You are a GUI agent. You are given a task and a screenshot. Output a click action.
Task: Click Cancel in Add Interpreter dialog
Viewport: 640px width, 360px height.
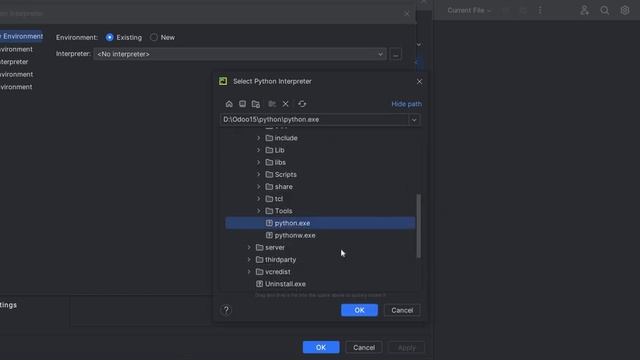[364, 347]
